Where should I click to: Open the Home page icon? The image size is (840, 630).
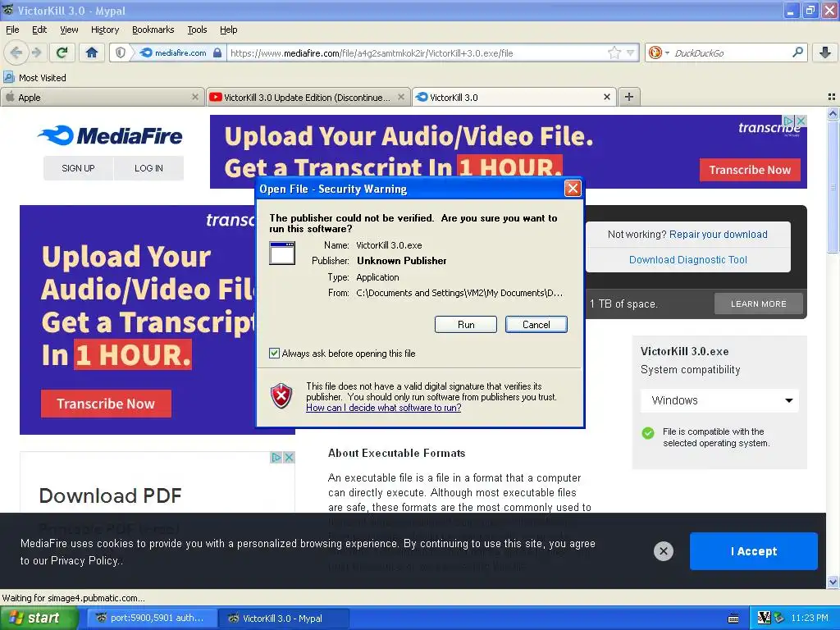click(x=92, y=52)
